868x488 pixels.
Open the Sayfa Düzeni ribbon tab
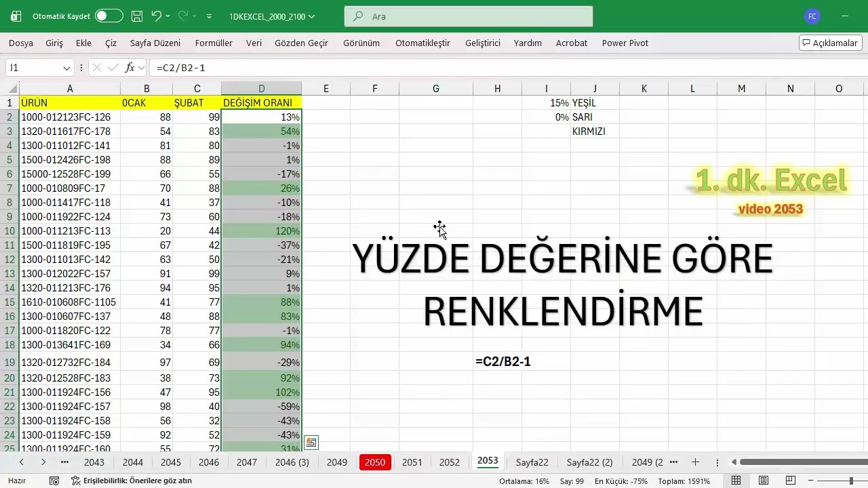point(155,43)
